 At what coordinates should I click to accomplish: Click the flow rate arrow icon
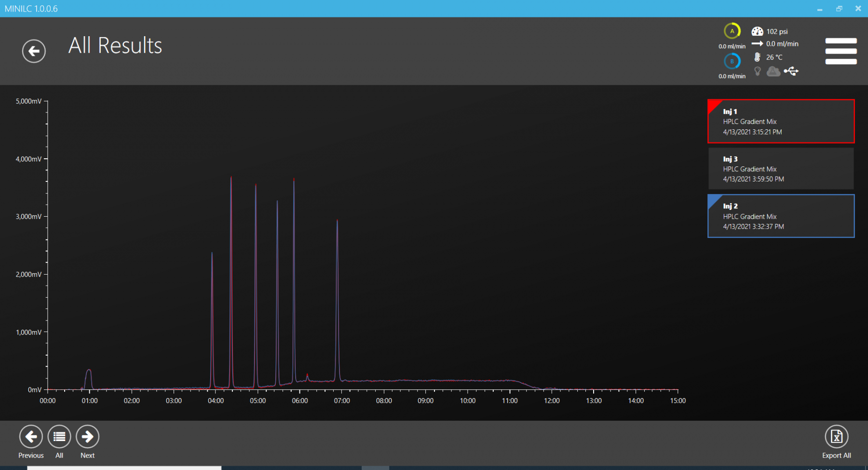click(757, 44)
